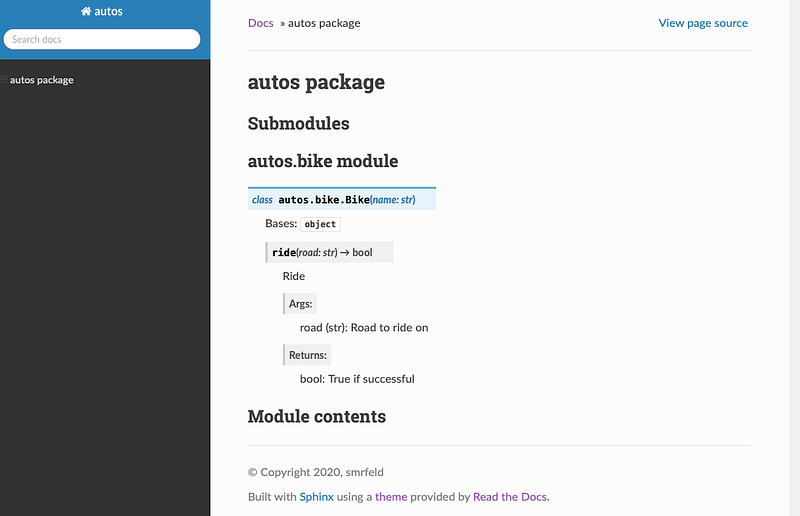Select the Submodules heading
The image size is (800, 516).
298,124
